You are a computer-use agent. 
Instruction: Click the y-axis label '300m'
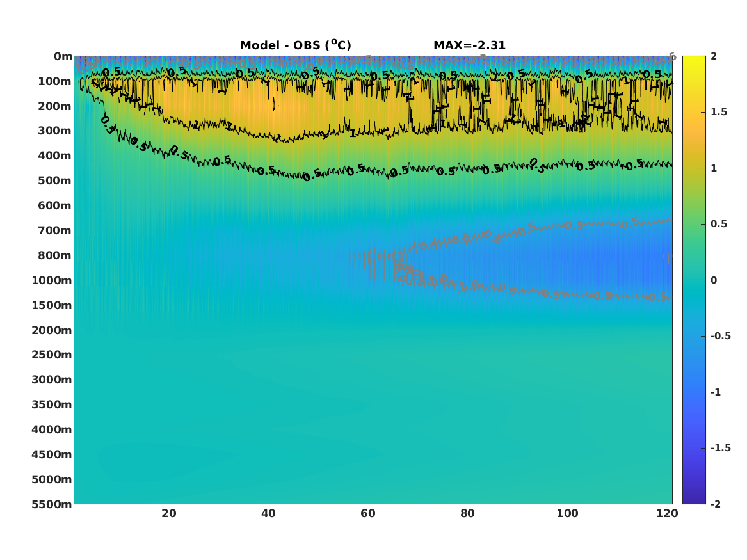55,131
